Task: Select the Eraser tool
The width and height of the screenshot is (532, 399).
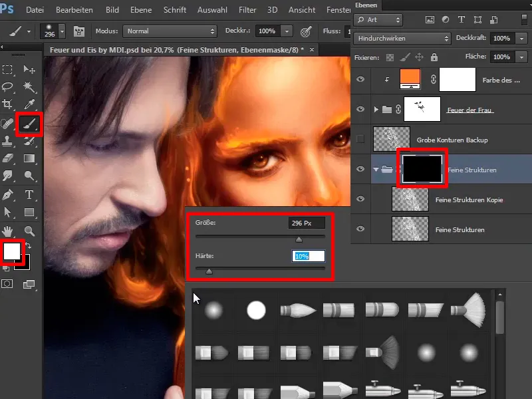Action: 7,158
